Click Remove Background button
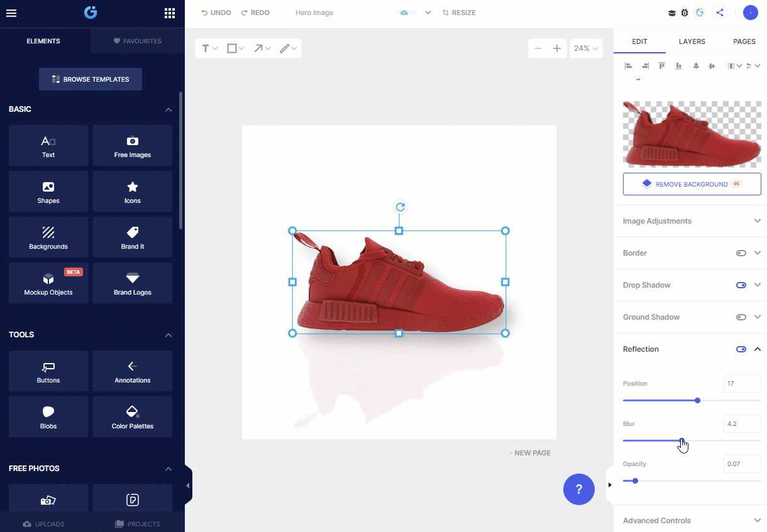The image size is (767, 532). pos(692,184)
